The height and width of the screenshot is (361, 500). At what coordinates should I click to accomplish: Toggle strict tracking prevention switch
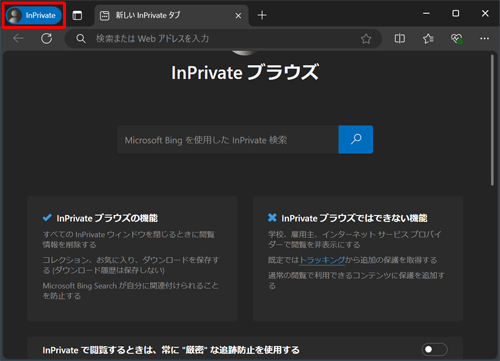(434, 349)
